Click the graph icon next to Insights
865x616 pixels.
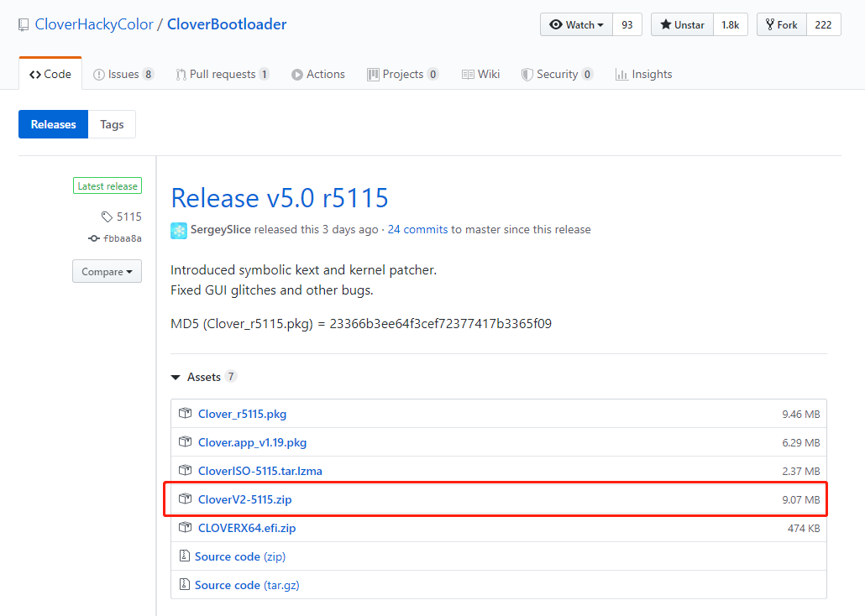coord(621,74)
